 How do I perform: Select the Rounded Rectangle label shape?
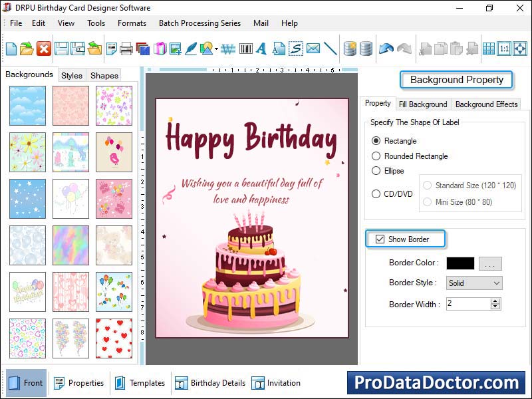tap(375, 156)
